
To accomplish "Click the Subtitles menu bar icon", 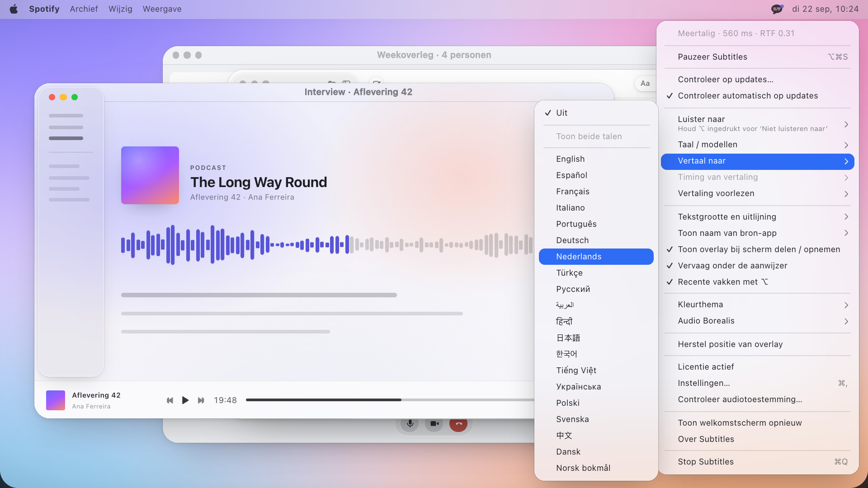I will click(x=777, y=9).
